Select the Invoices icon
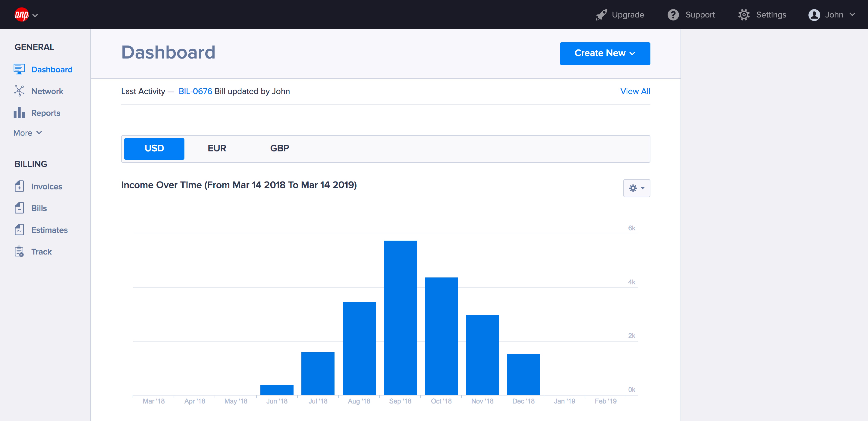868x421 pixels. point(19,186)
